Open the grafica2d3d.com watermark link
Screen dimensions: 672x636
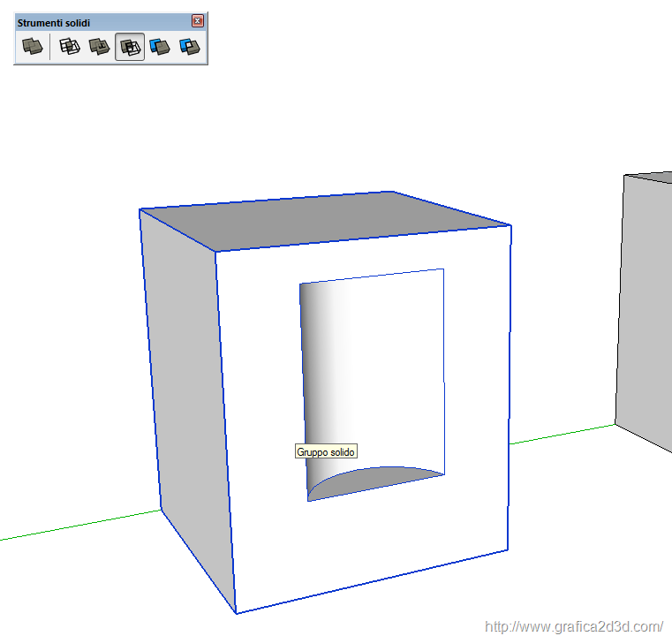pyautogui.click(x=574, y=626)
